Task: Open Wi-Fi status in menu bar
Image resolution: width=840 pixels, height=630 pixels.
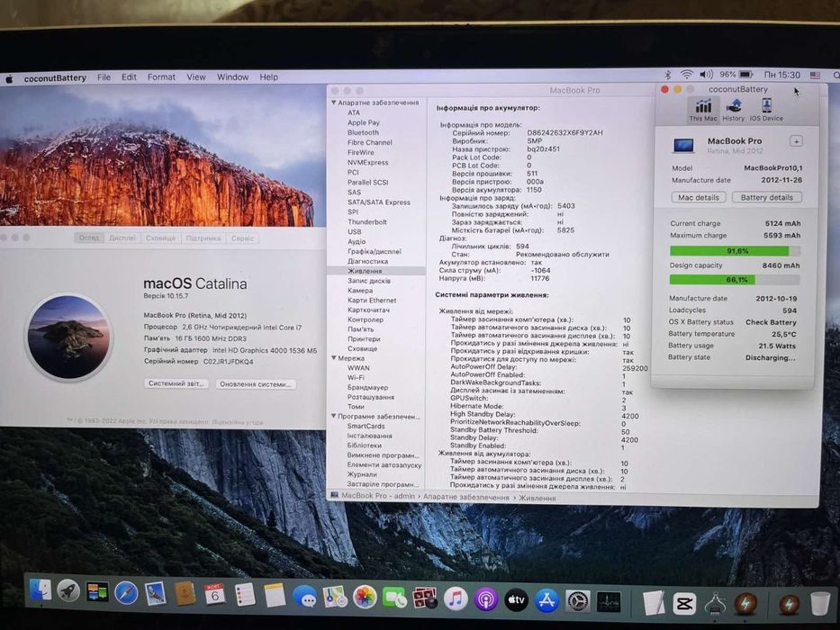Action: point(686,75)
